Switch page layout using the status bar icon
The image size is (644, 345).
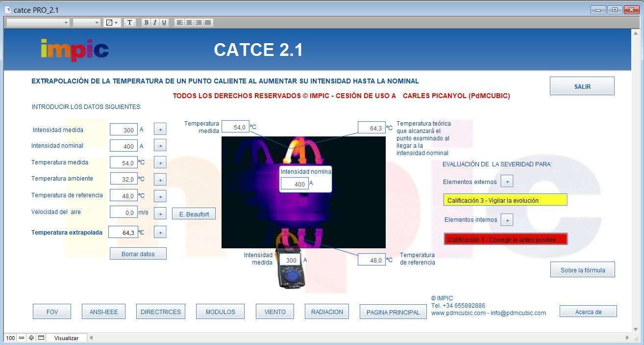coord(41,338)
